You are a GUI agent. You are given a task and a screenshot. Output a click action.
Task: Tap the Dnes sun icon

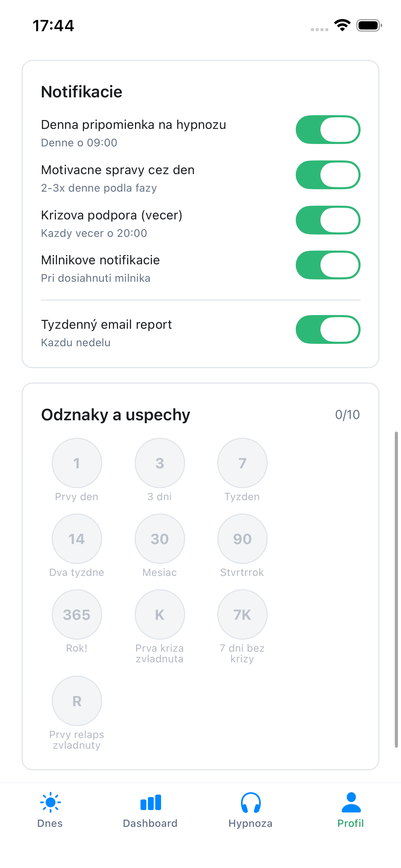click(x=50, y=803)
